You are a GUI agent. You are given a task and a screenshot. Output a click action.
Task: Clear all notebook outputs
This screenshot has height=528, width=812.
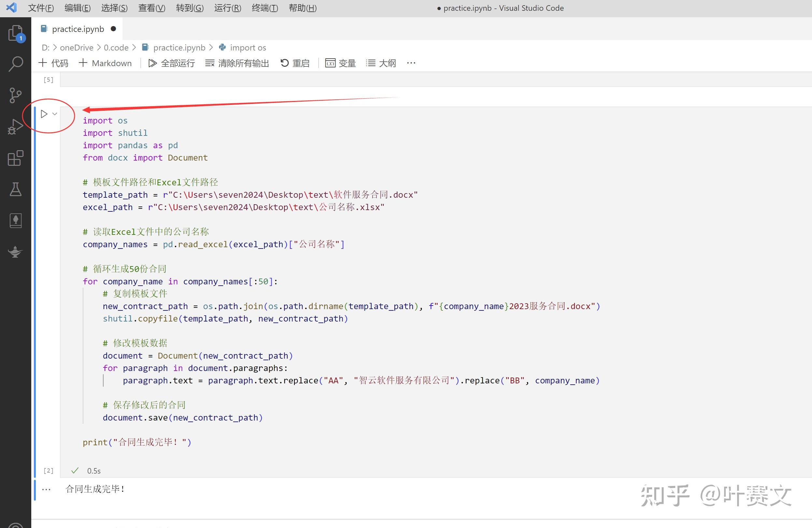(237, 63)
